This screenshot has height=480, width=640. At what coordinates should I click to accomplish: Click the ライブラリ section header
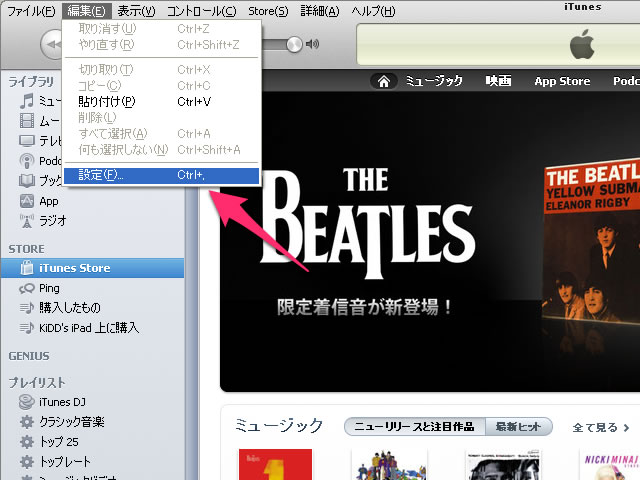31,82
